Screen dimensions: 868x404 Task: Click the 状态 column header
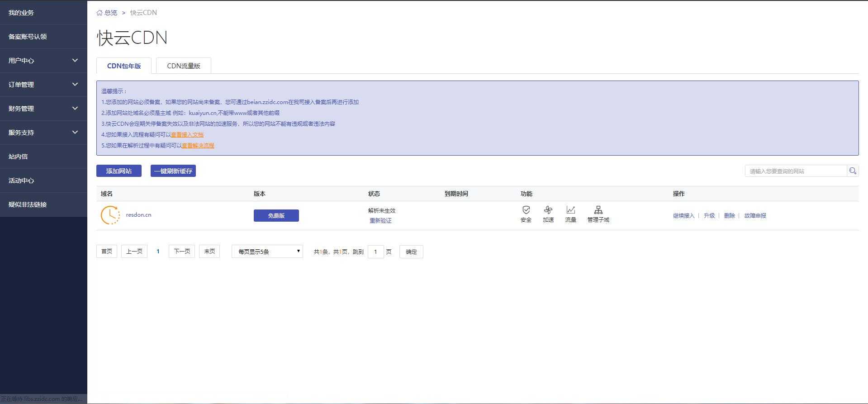(x=374, y=194)
